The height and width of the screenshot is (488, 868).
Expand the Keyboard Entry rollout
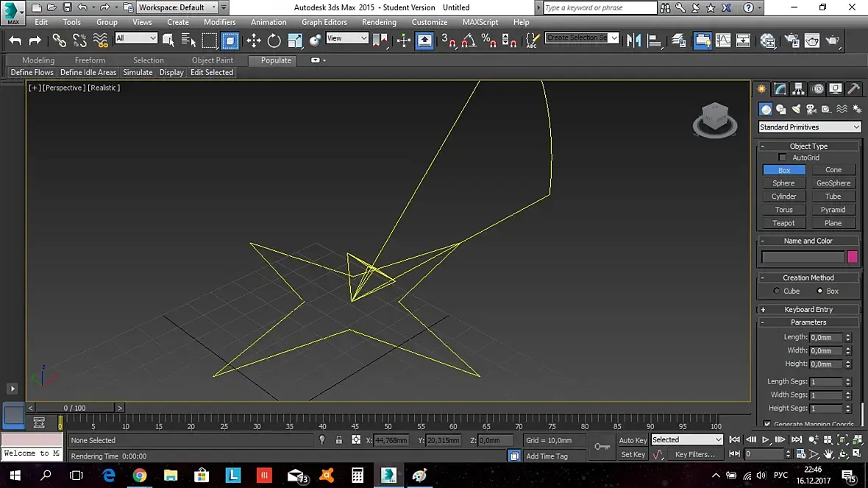pos(808,310)
